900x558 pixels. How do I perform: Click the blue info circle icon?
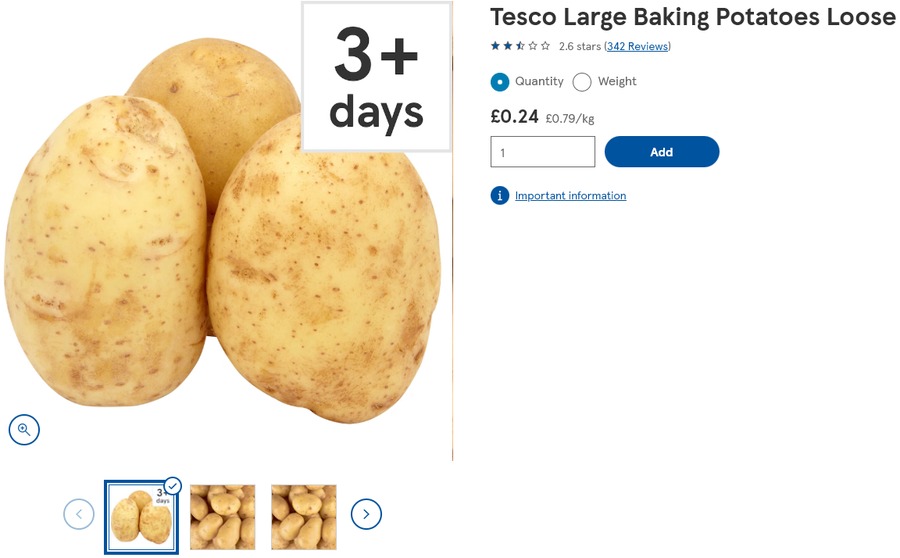500,195
